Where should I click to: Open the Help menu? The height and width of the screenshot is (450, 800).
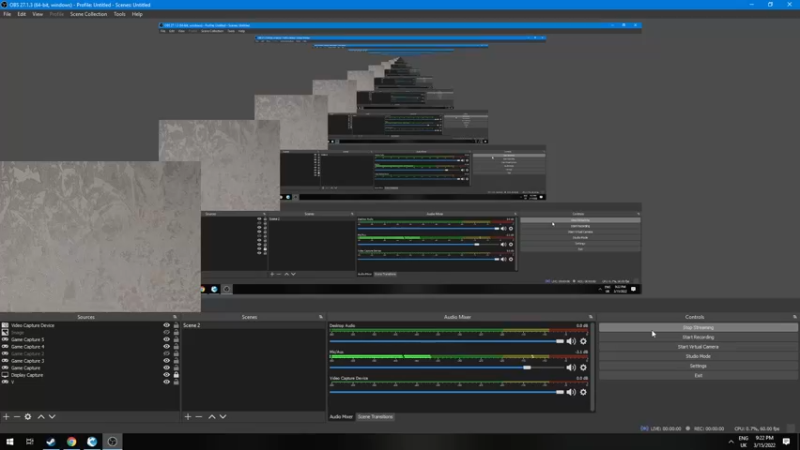(137, 14)
